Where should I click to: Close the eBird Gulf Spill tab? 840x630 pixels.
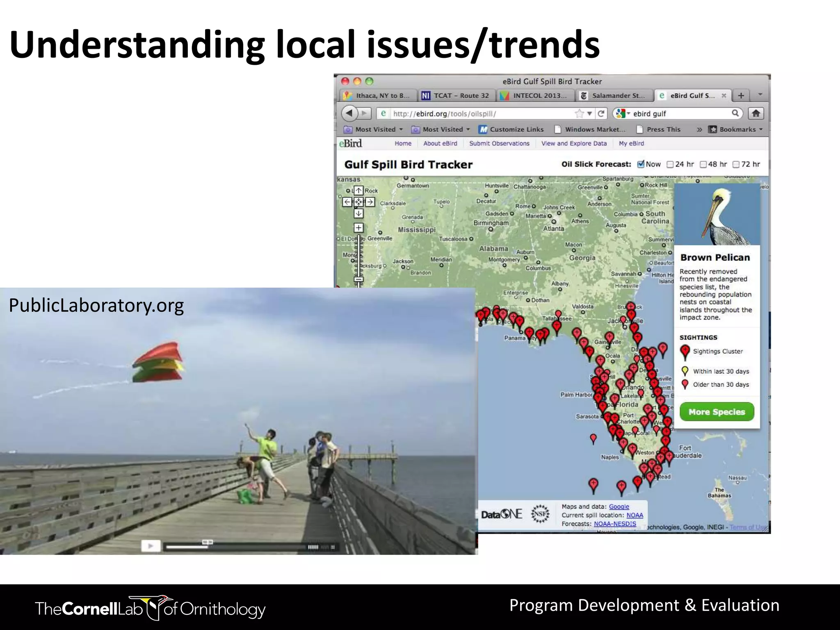[x=724, y=96]
